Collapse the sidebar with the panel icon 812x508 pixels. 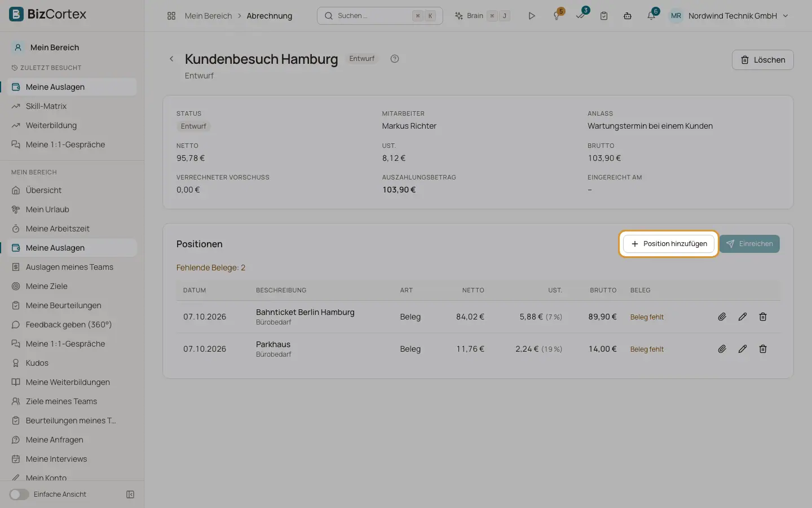[x=130, y=494]
